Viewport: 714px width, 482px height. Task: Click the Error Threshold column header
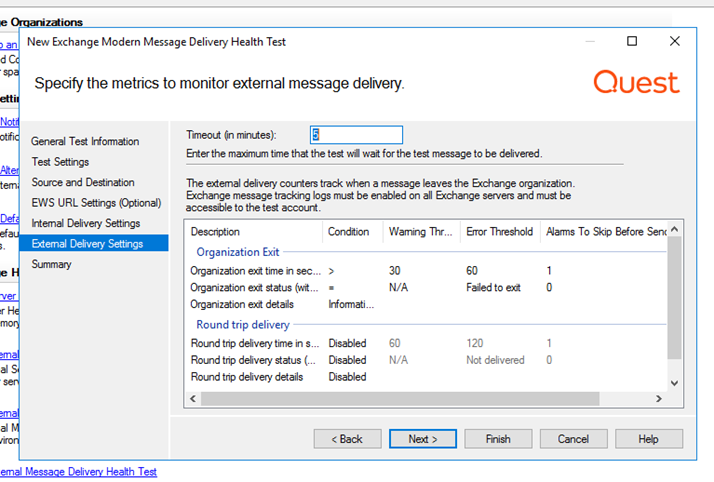tap(500, 232)
